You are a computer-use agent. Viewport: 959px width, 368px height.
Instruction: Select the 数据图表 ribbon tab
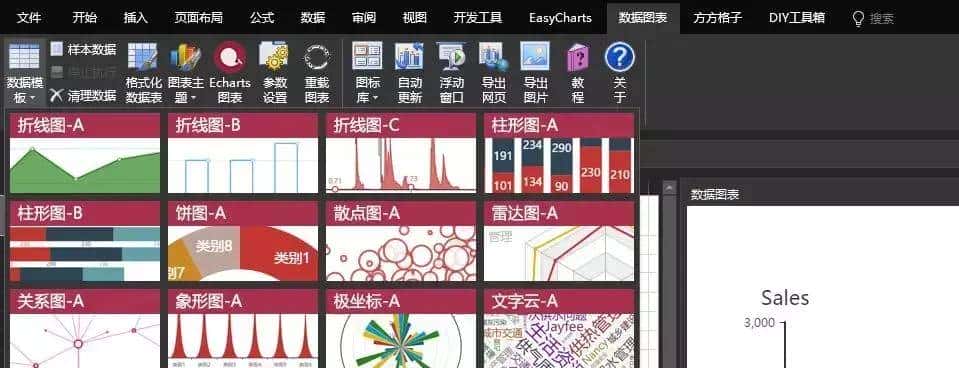tap(643, 17)
